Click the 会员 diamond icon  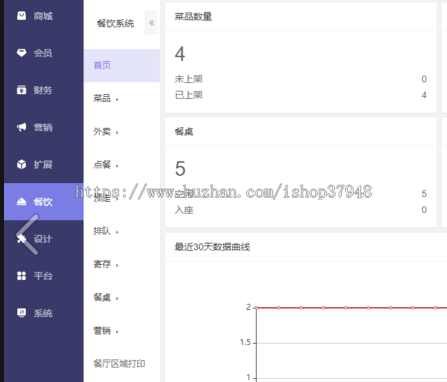(x=22, y=53)
